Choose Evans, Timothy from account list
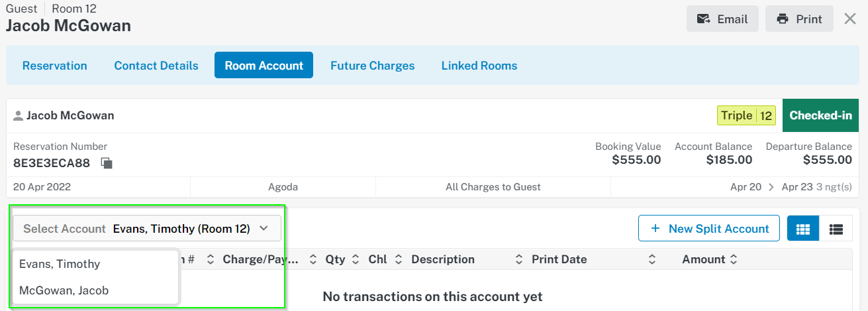 (x=60, y=264)
